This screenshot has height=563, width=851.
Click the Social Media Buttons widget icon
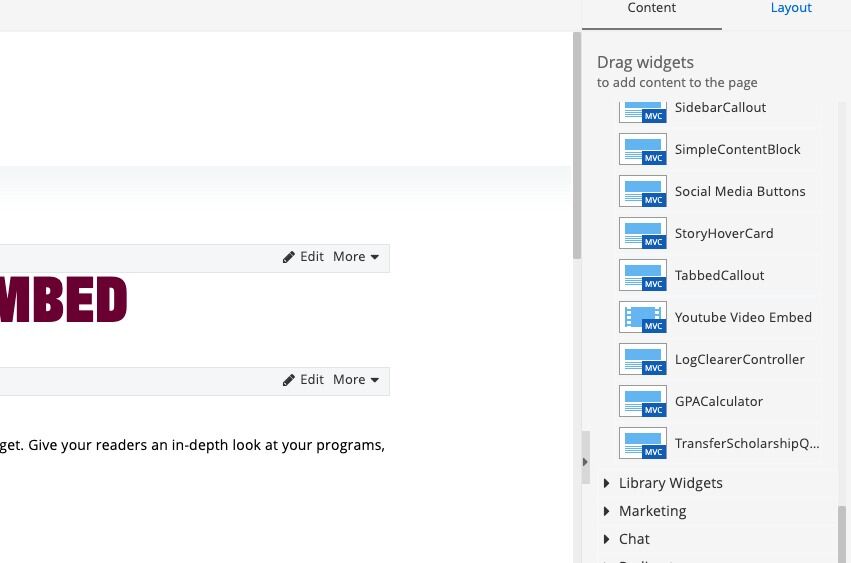click(643, 191)
